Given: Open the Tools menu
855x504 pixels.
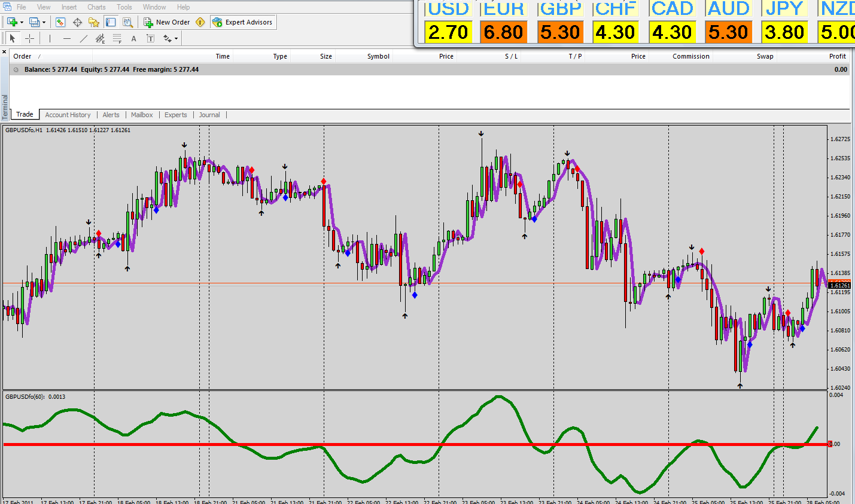Looking at the screenshot, I should pos(124,7).
